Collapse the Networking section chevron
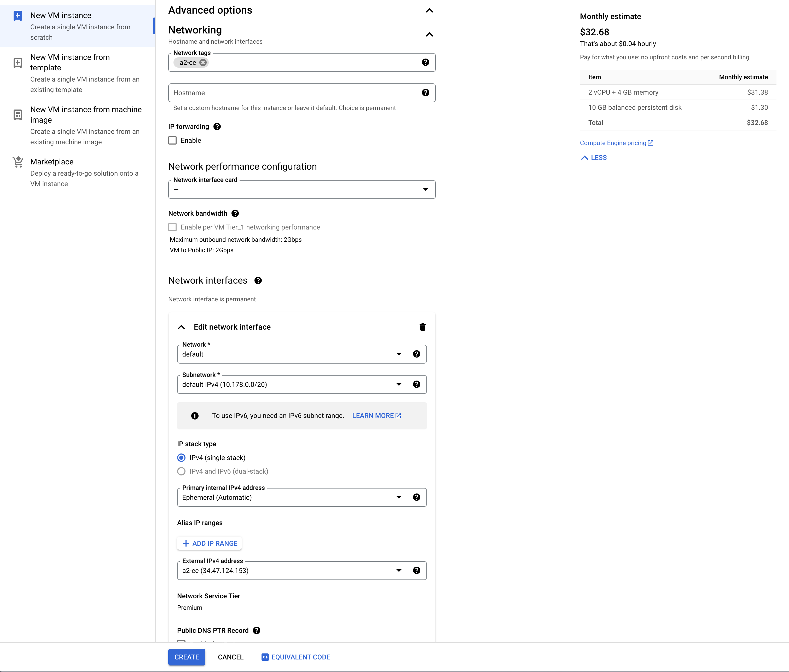The width and height of the screenshot is (789, 672). coord(429,34)
